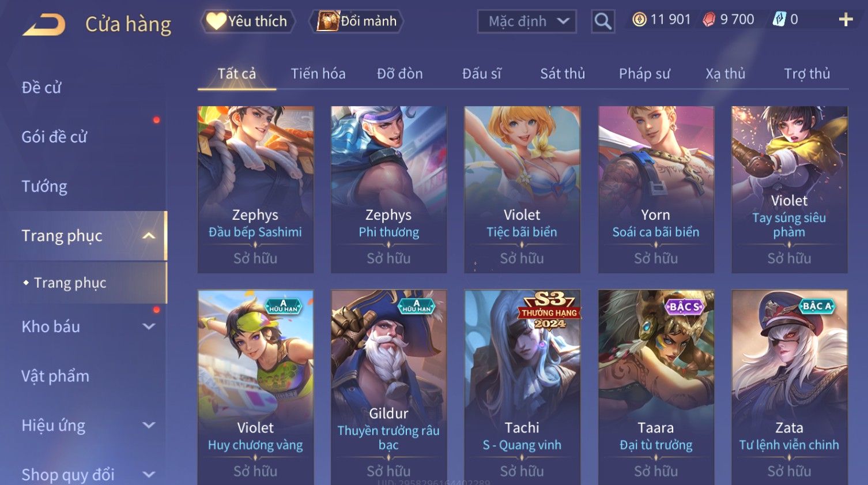This screenshot has height=485, width=868.
Task: Expand the Hiệu ứng sidebar section
Action: [x=149, y=426]
